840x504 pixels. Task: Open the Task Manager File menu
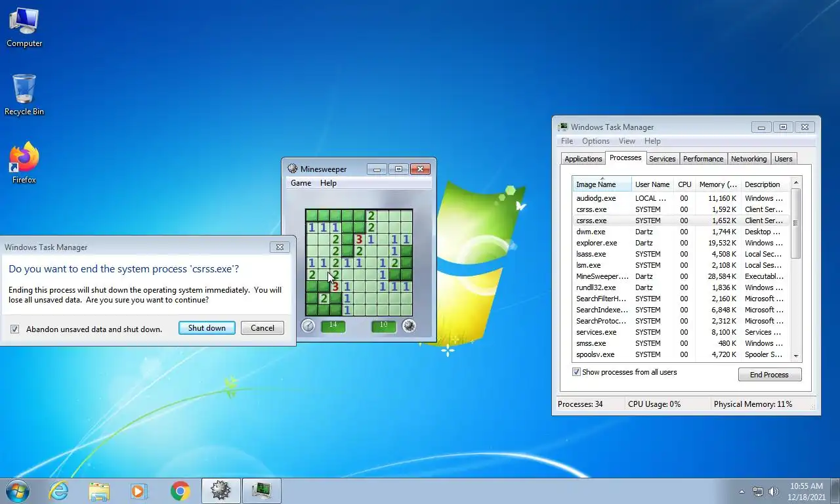click(x=567, y=141)
